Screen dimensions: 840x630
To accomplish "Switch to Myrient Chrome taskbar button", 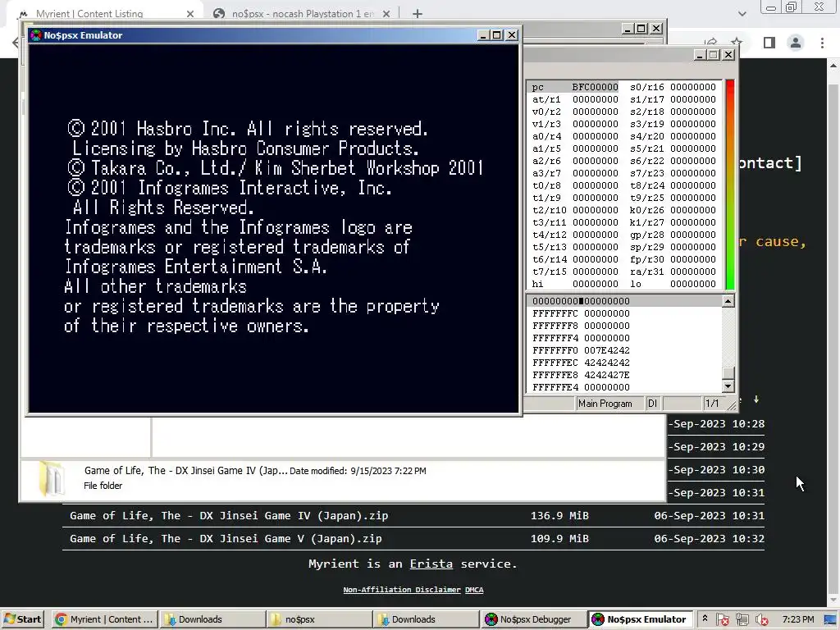I will click(x=105, y=619).
